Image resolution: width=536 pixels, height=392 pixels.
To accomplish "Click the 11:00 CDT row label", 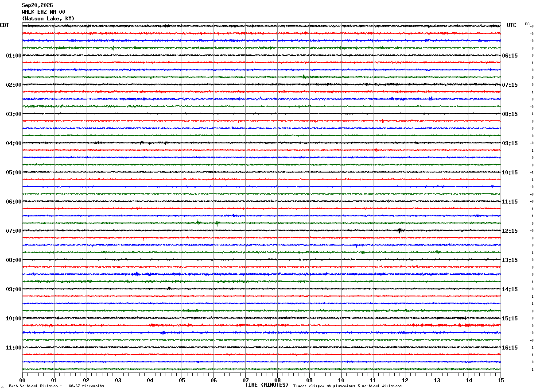I will tap(13, 348).
